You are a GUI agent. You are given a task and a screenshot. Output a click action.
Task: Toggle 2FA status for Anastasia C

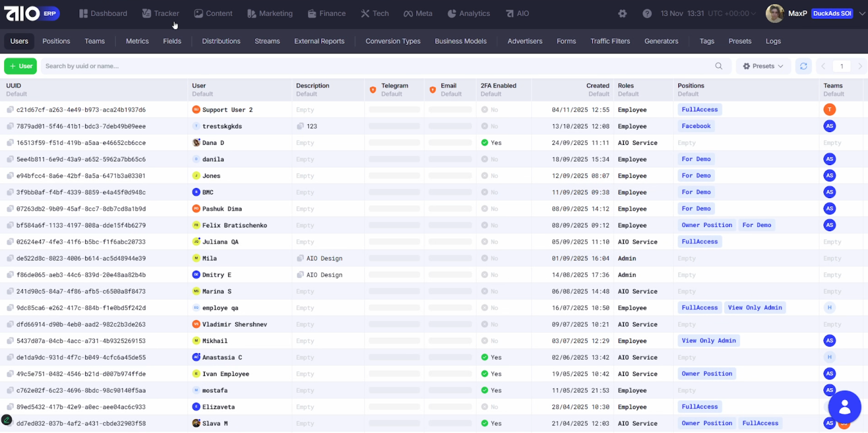click(484, 358)
